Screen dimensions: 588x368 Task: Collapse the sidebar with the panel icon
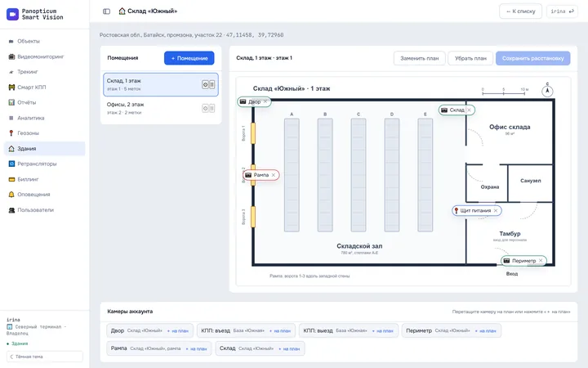tap(106, 11)
